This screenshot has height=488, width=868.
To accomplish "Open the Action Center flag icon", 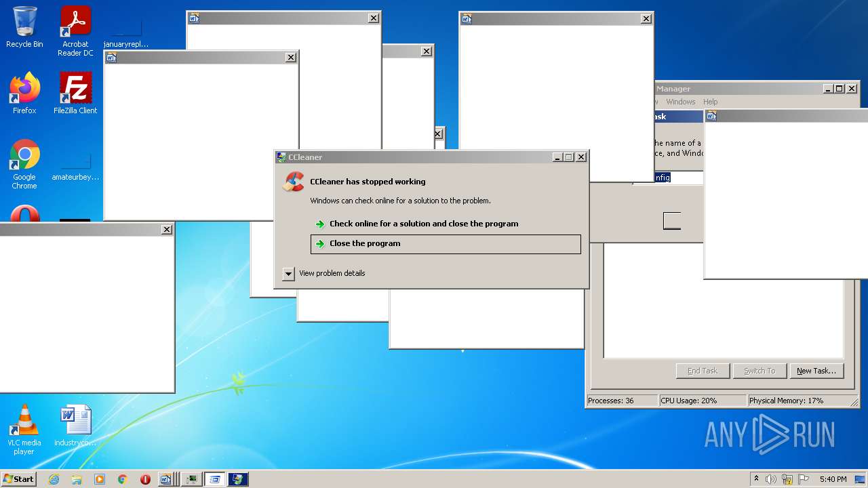I will coord(803,479).
